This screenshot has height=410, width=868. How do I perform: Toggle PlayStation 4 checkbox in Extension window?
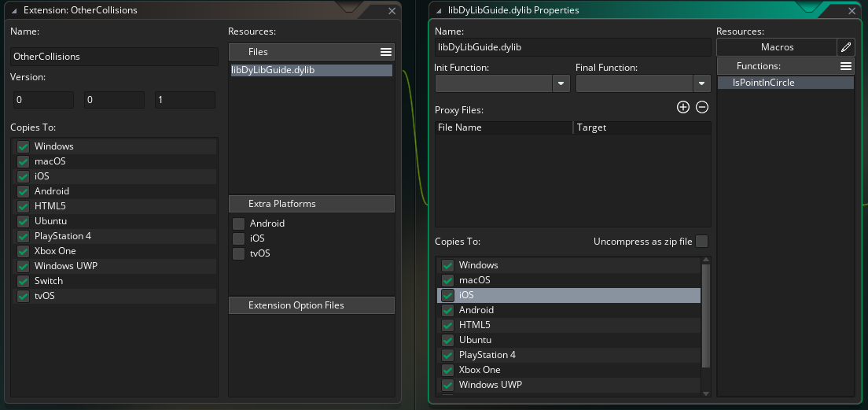point(23,237)
